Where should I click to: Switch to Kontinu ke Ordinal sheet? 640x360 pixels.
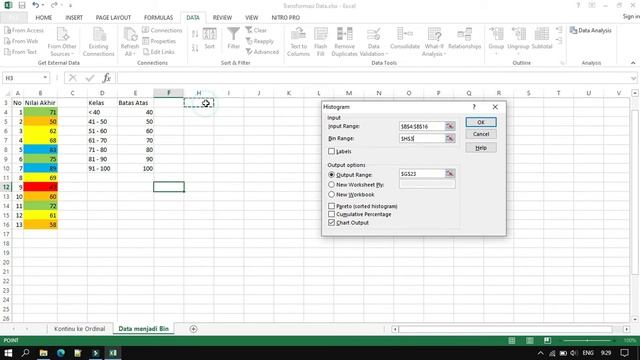click(80, 329)
